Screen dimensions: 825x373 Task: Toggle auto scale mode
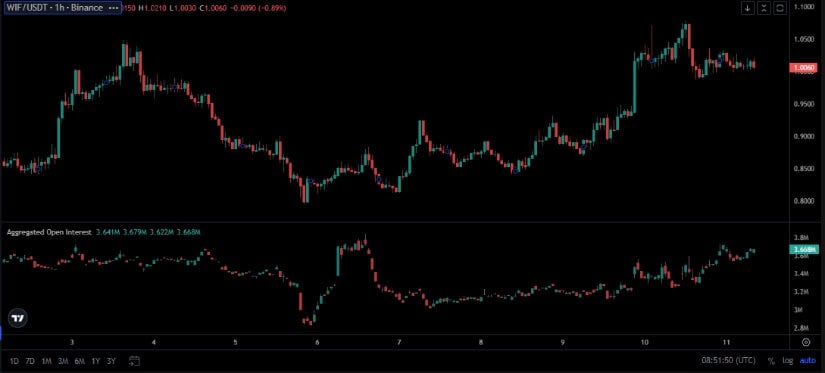(x=808, y=361)
